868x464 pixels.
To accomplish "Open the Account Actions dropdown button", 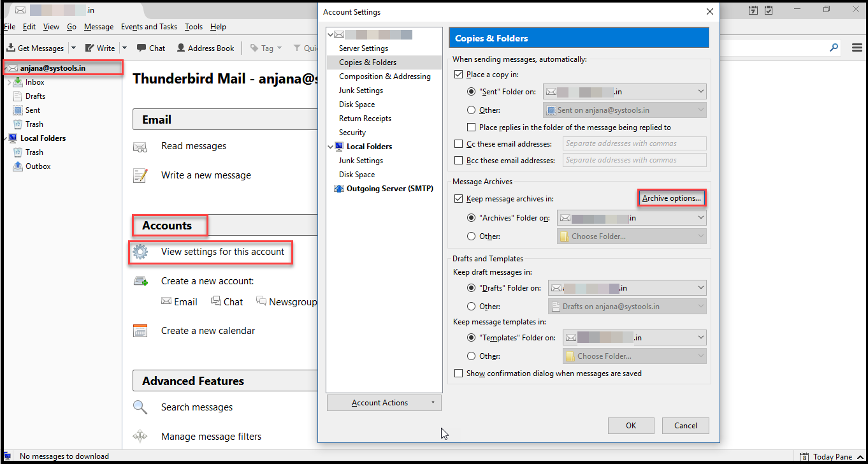I will [384, 403].
